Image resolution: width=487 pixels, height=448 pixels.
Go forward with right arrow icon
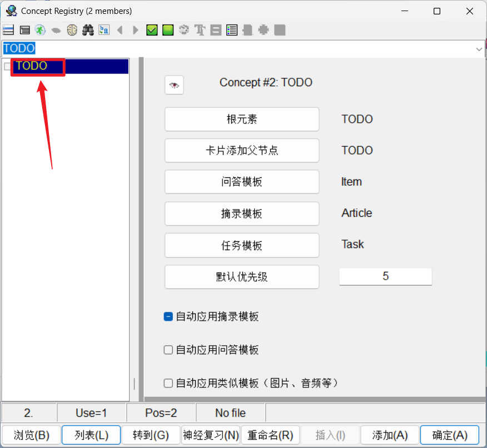(136, 30)
